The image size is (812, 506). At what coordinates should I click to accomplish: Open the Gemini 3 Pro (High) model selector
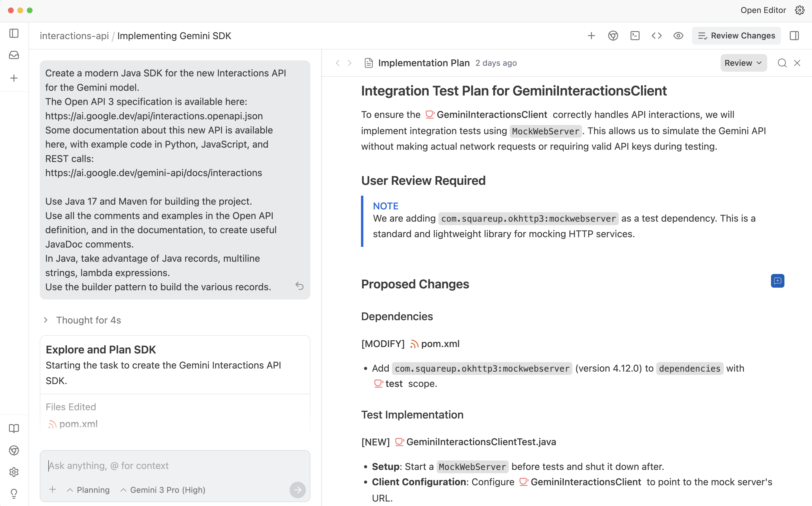tap(163, 489)
